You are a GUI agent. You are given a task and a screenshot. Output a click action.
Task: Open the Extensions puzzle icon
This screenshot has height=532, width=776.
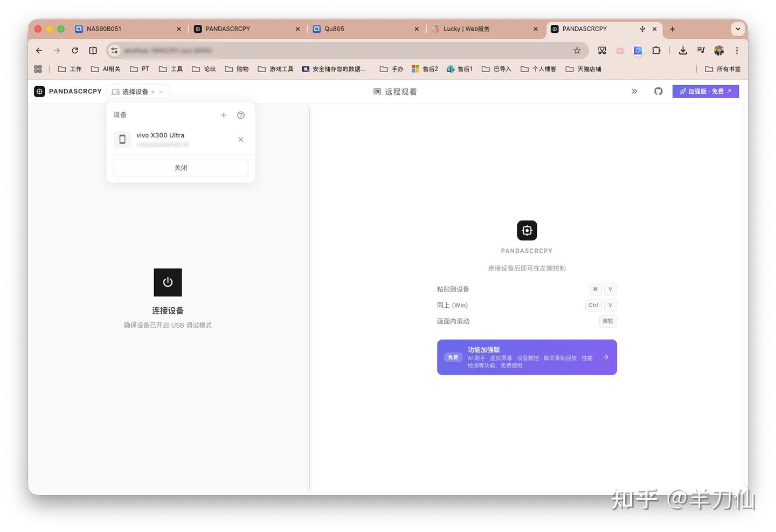pyautogui.click(x=656, y=50)
